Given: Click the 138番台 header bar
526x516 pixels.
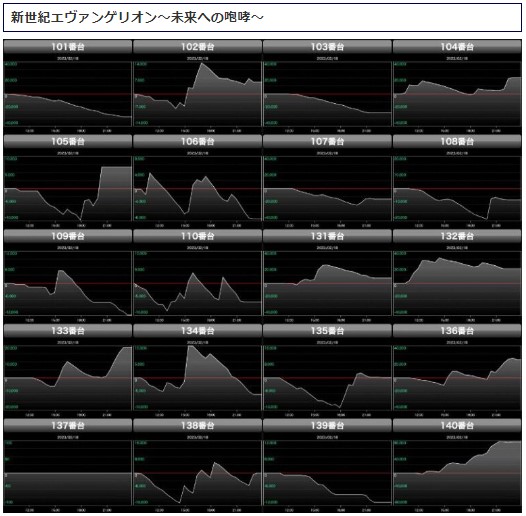Looking at the screenshot, I should coord(198,425).
